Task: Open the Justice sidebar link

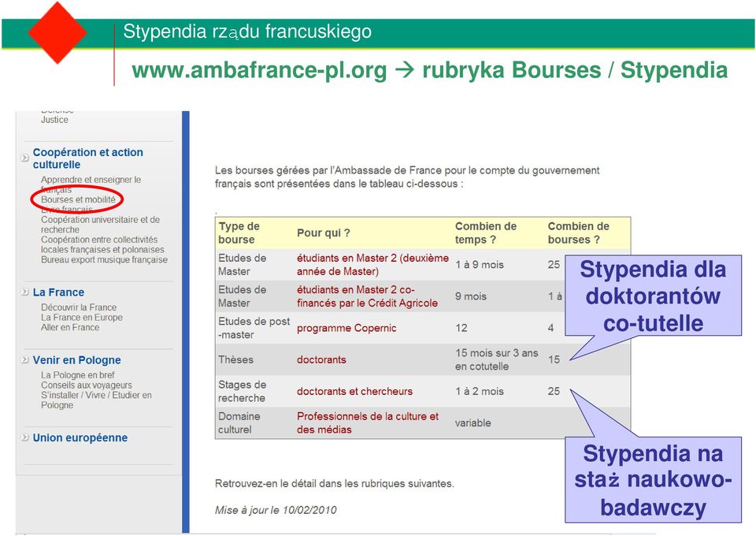Action: [54, 120]
